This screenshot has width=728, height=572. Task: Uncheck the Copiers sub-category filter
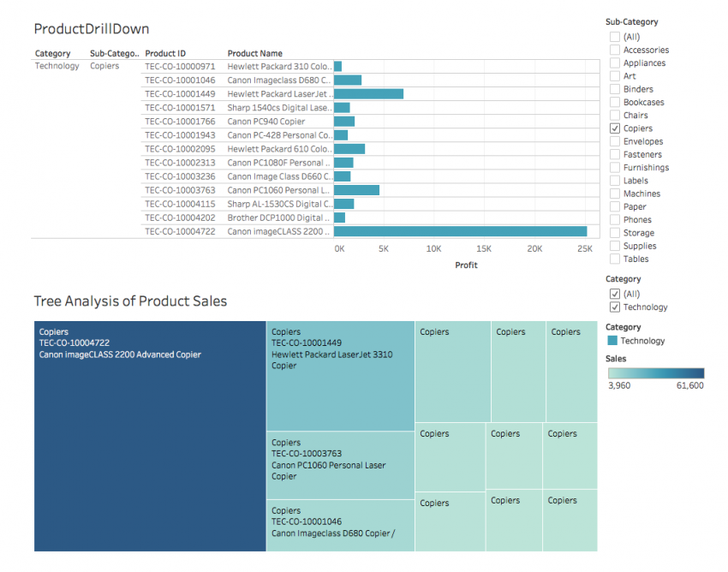[x=614, y=128]
